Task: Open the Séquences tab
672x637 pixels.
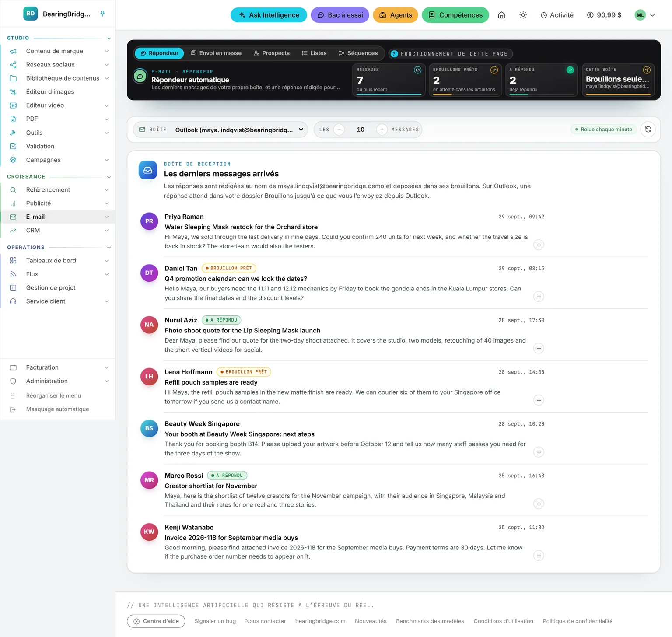Action: point(358,53)
